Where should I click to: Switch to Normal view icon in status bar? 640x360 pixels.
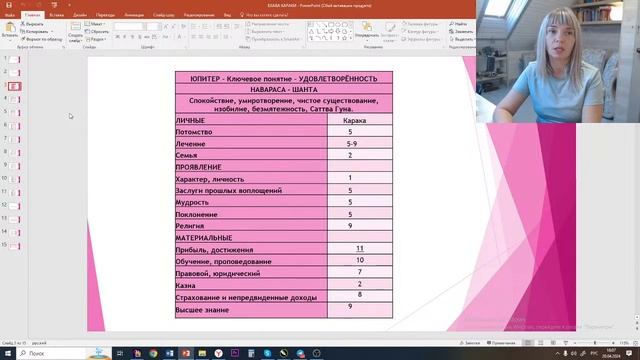point(528,343)
